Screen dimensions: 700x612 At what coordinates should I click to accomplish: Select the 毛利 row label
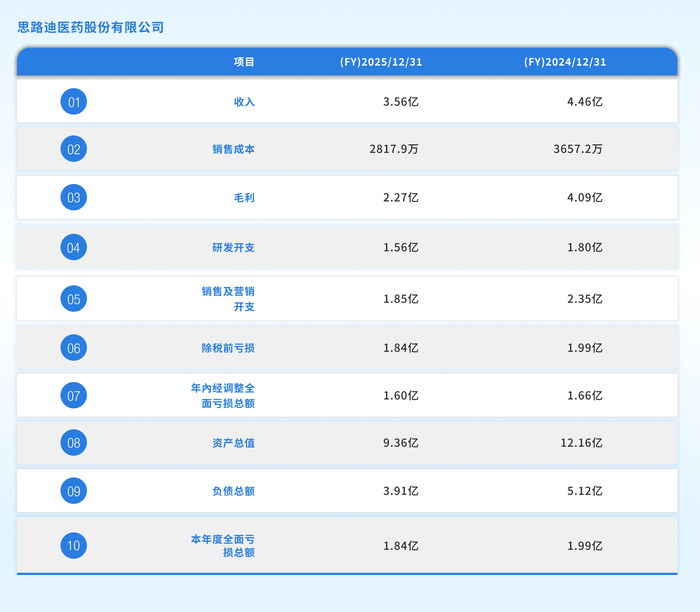click(244, 198)
